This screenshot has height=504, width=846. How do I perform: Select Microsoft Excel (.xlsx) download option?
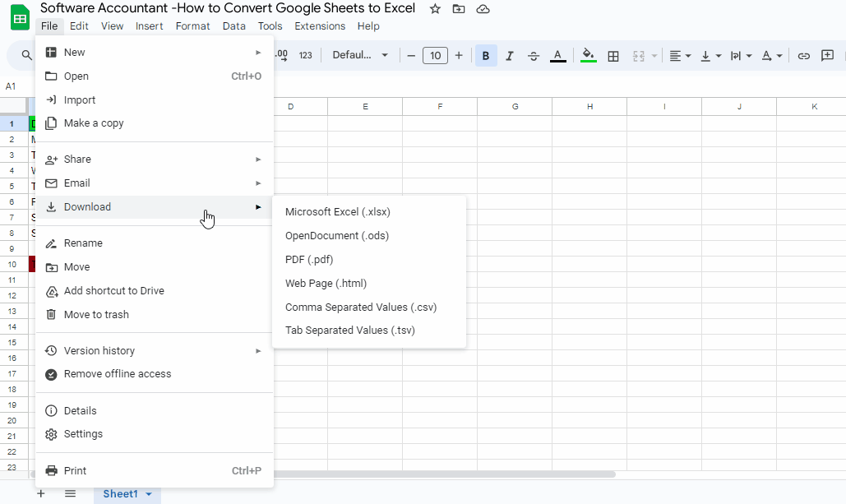coord(338,211)
